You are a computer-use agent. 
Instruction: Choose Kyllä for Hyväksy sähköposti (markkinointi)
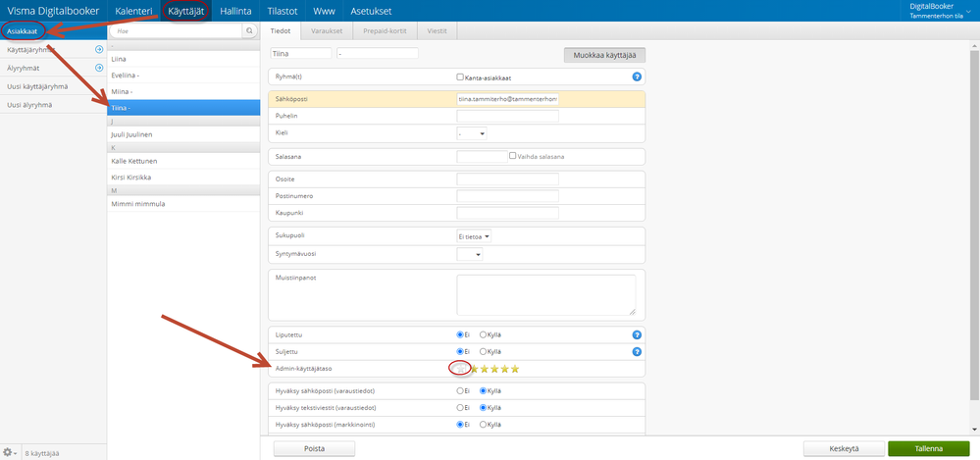[483, 425]
